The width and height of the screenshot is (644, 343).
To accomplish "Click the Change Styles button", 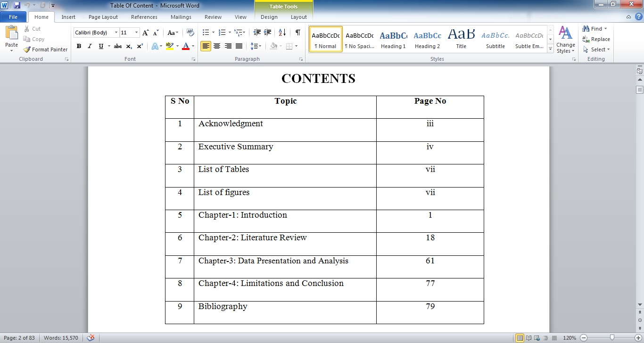I will (x=565, y=40).
